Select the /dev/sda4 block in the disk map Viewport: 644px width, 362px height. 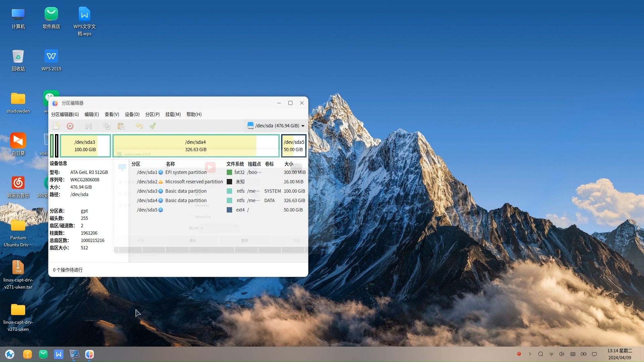(196, 146)
